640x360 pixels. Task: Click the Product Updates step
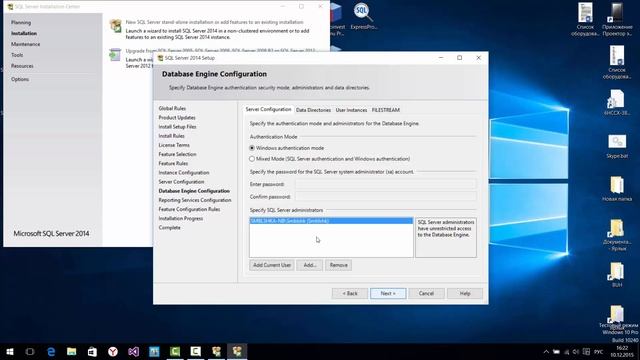click(177, 118)
